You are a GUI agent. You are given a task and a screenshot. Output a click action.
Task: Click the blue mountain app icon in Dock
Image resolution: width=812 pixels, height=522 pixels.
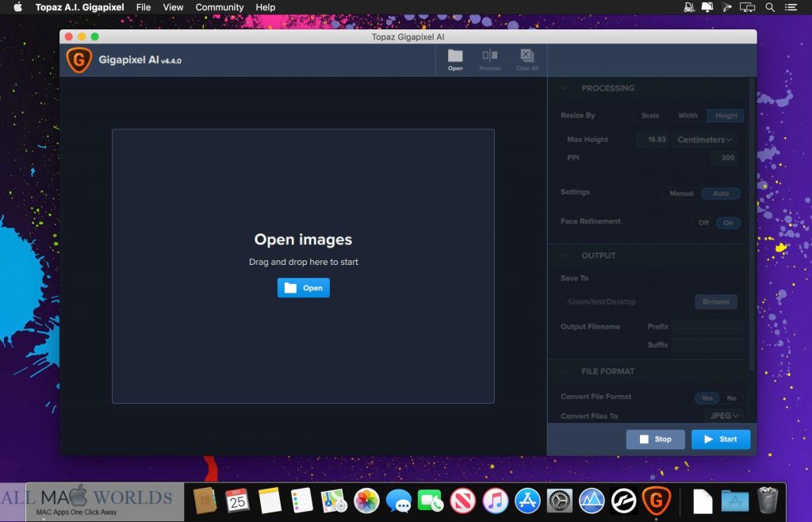pyautogui.click(x=592, y=501)
